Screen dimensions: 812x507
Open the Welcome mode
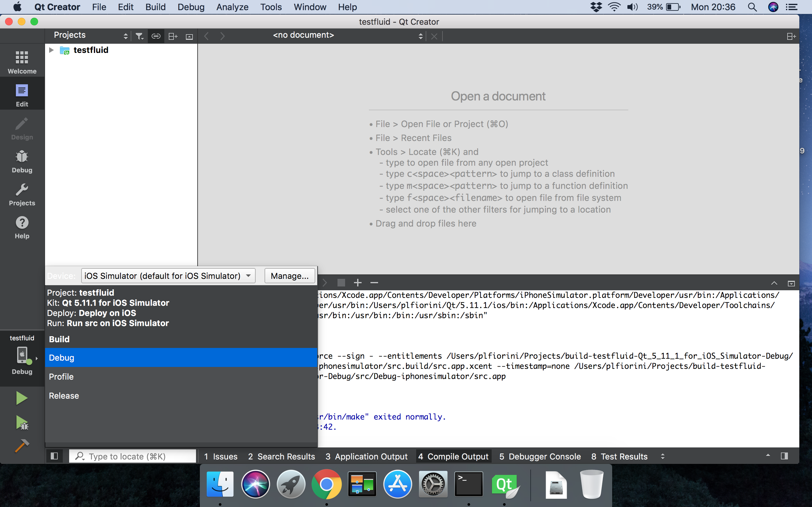click(22, 61)
